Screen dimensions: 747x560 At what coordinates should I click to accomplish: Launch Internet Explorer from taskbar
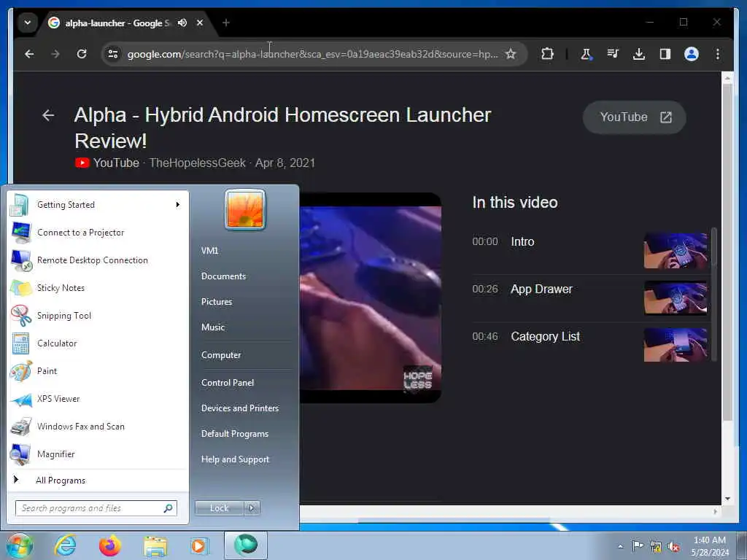tap(65, 545)
